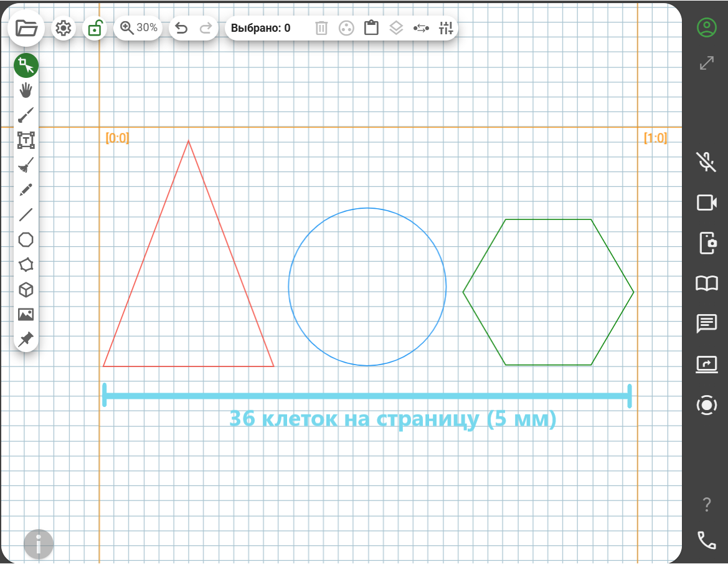Open the folder file menu
Viewport: 728px width, 564px height.
[26, 28]
